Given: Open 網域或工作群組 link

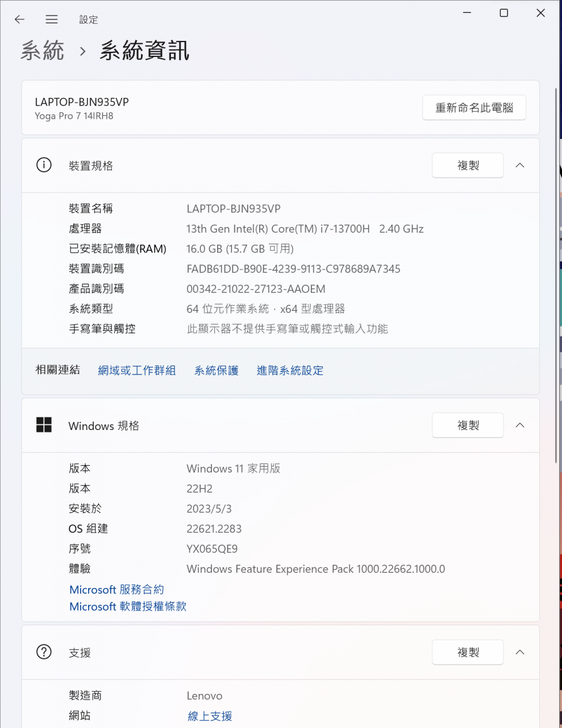Looking at the screenshot, I should point(137,370).
